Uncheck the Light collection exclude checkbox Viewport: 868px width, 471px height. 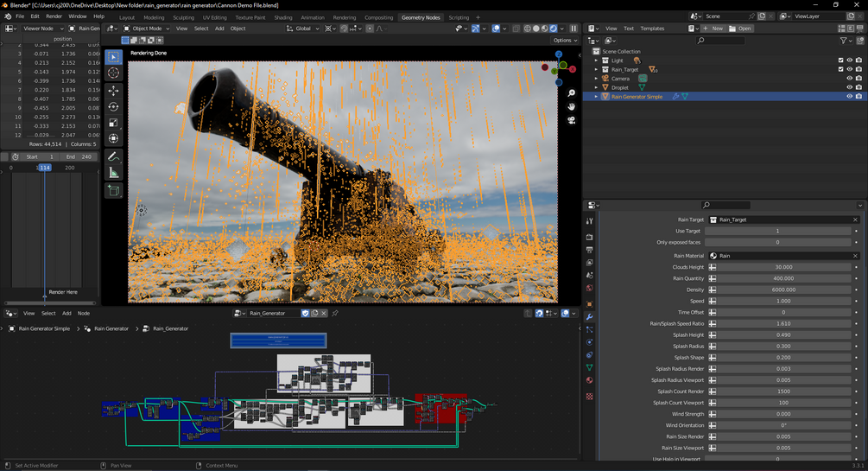point(840,60)
